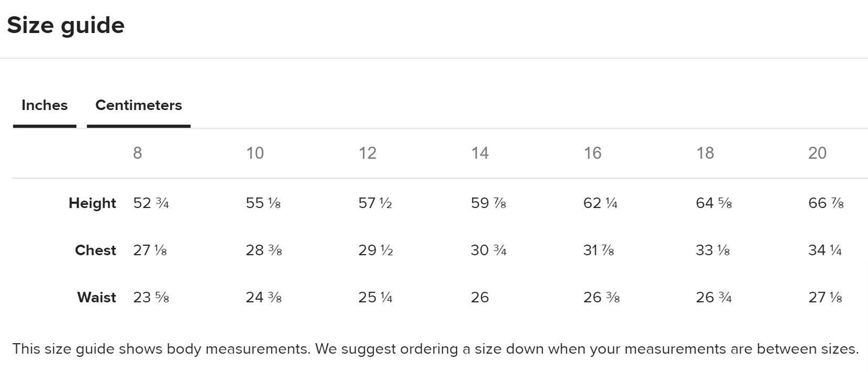
Task: Click the Chest row label
Action: click(95, 250)
